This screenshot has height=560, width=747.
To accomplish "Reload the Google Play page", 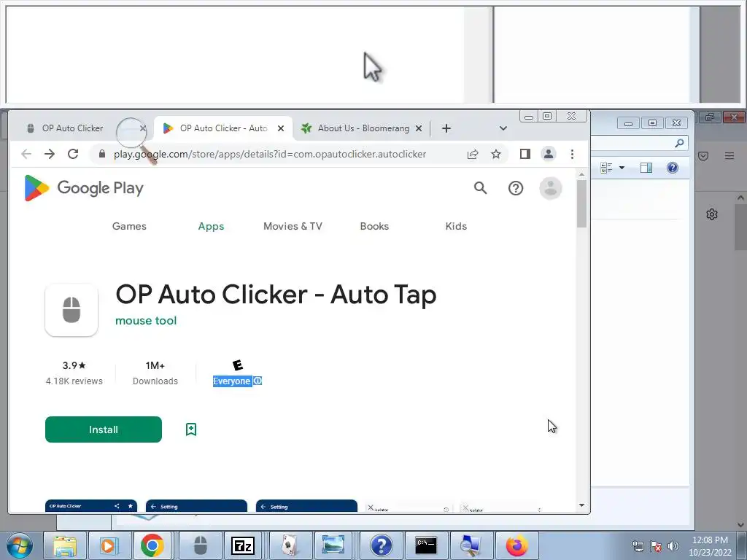I will click(x=73, y=154).
